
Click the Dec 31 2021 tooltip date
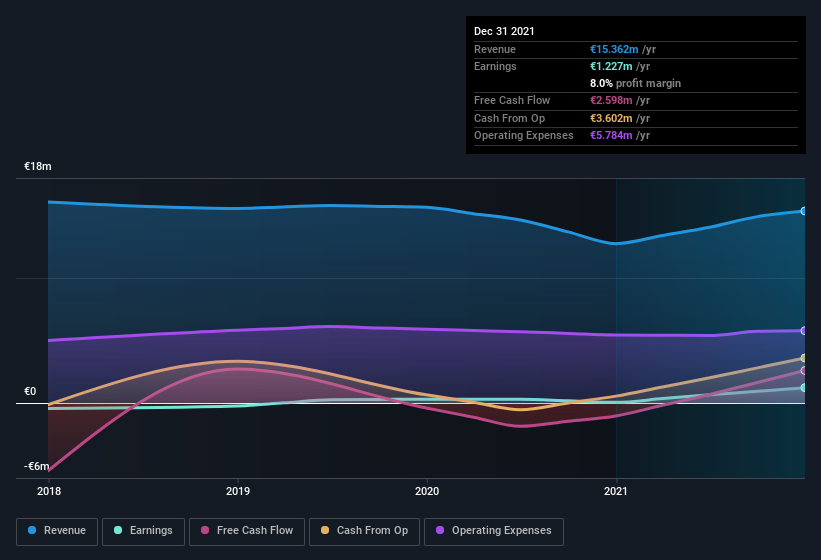[x=504, y=31]
